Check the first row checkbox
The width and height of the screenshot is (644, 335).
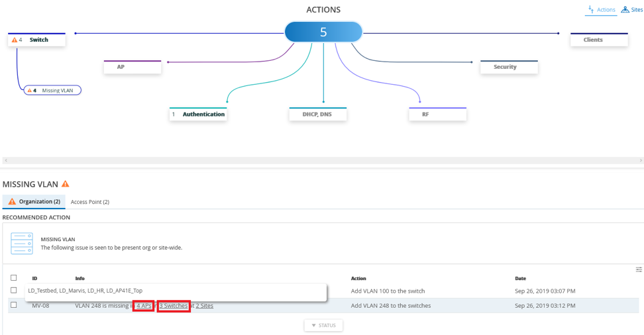click(13, 291)
